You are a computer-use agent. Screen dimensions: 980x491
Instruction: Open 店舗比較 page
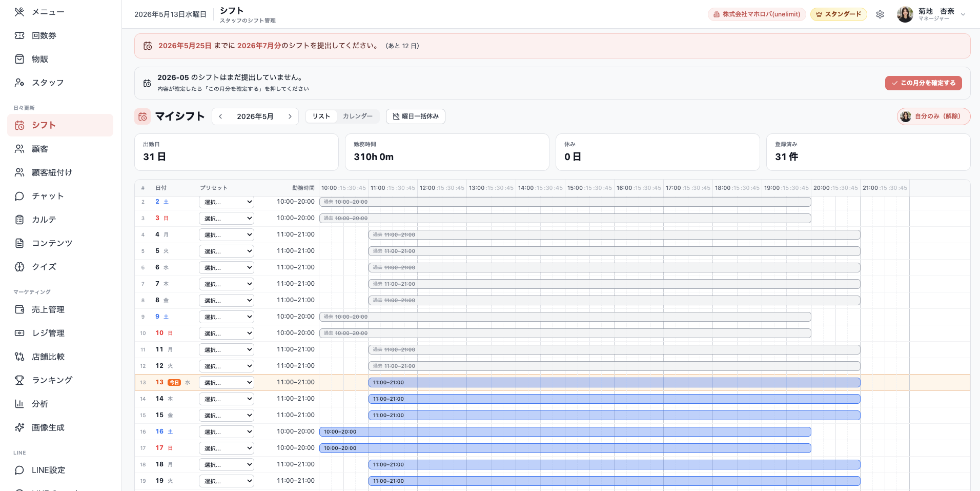pyautogui.click(x=60, y=357)
